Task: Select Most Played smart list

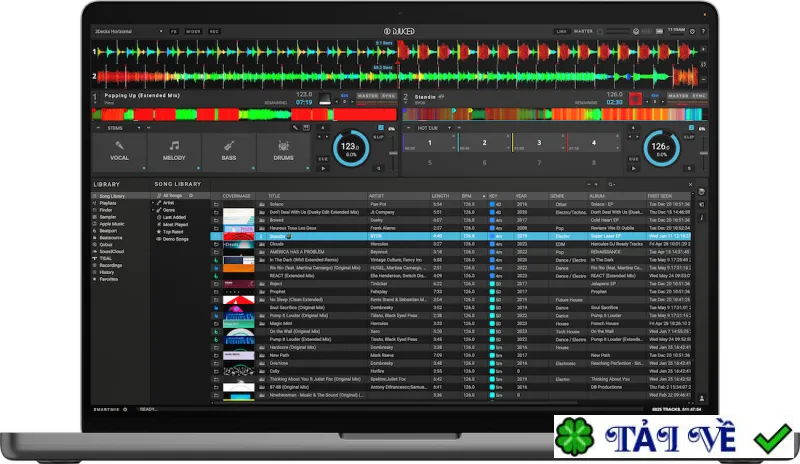Action: click(172, 224)
